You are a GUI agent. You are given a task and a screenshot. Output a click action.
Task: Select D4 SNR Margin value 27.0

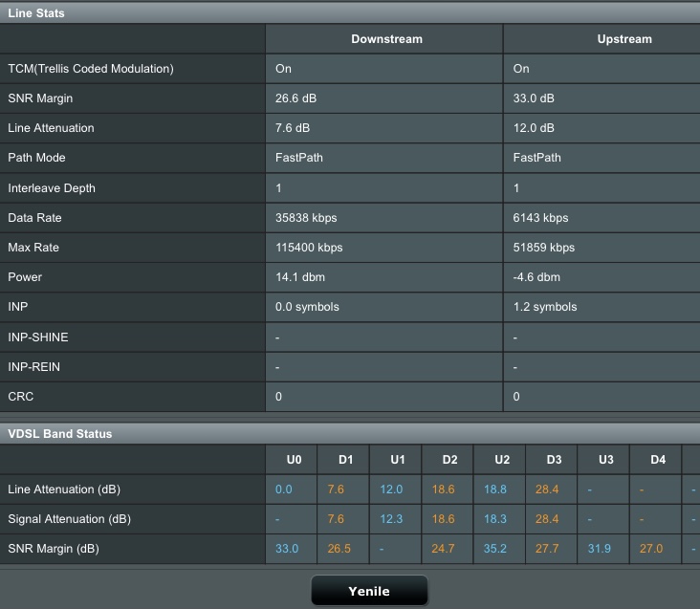tap(651, 549)
